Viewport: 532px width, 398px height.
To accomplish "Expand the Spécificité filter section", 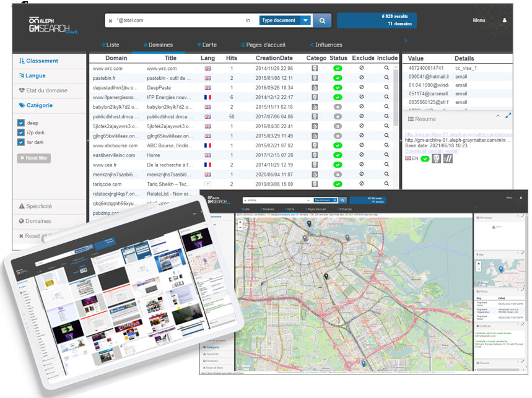I will point(36,206).
